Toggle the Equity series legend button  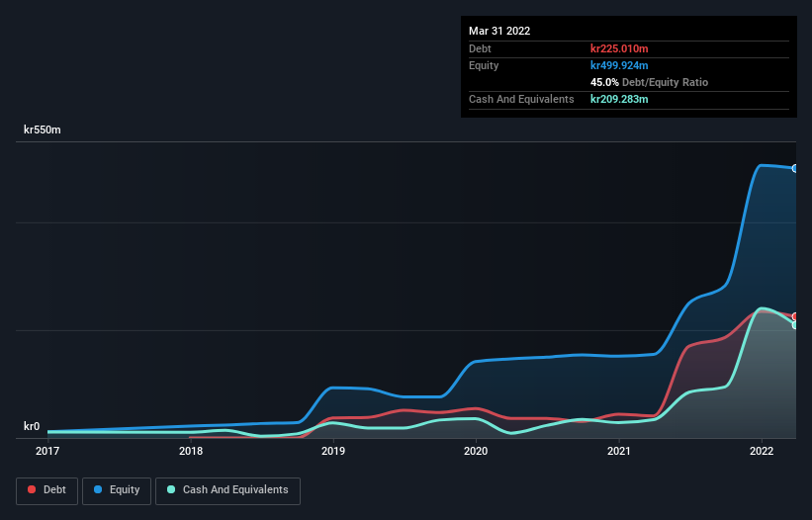pos(117,491)
